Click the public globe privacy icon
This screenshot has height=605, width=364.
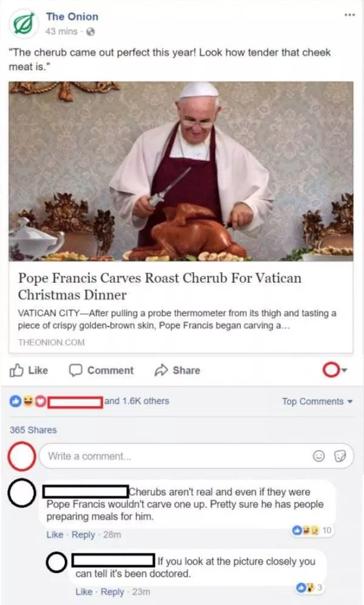[x=90, y=31]
